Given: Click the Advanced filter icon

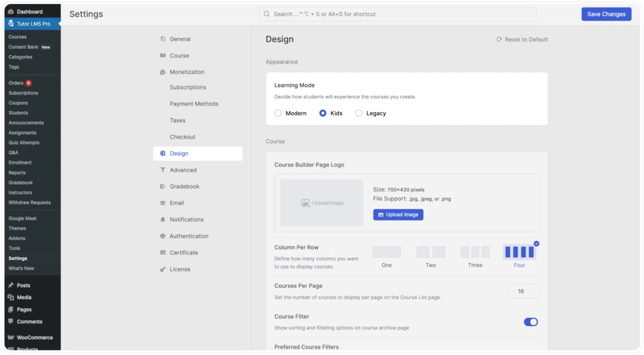Looking at the screenshot, I should tap(163, 170).
